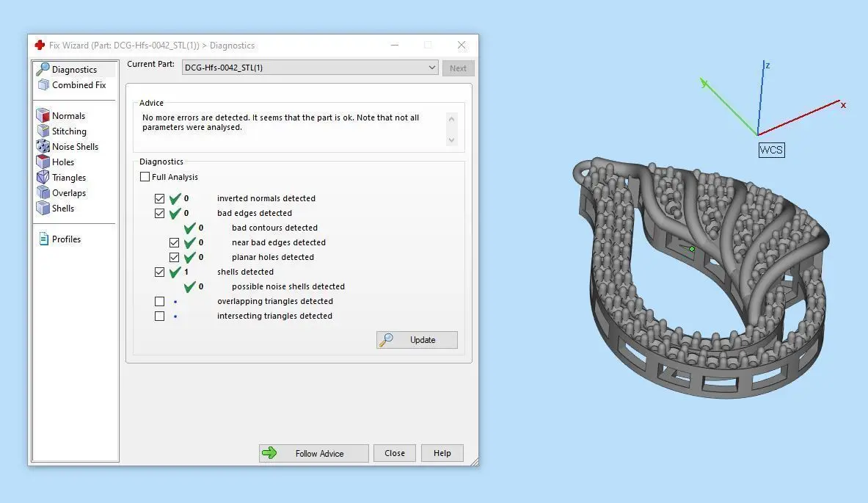The image size is (868, 503).
Task: Select Noise Shells in the sidebar
Action: (75, 146)
